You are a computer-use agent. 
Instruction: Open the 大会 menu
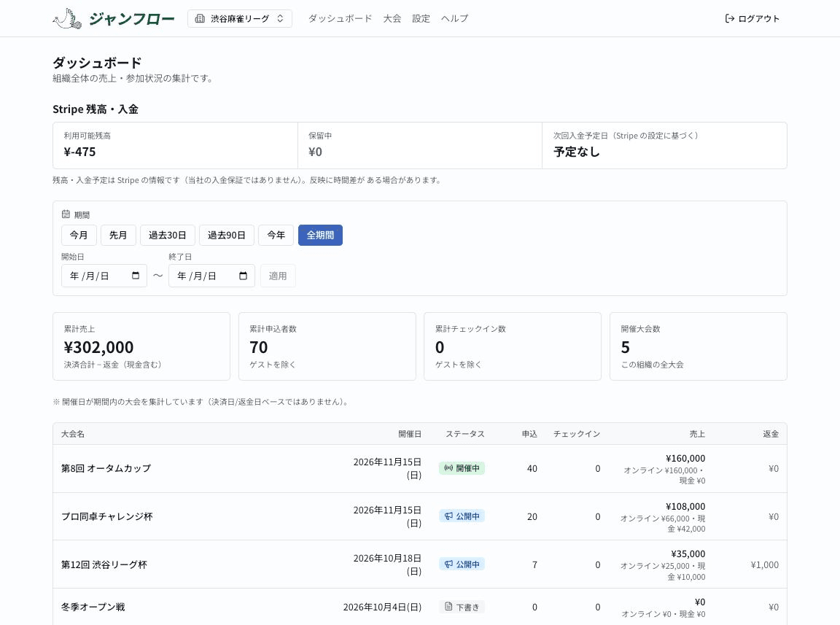(392, 19)
